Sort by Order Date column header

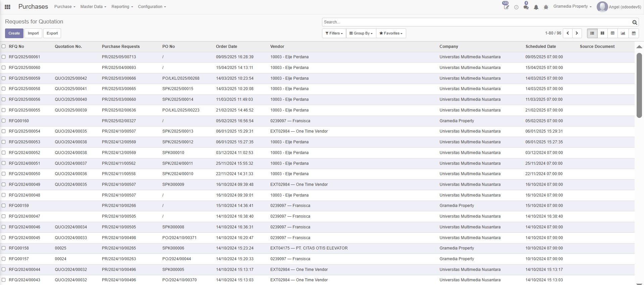click(226, 47)
